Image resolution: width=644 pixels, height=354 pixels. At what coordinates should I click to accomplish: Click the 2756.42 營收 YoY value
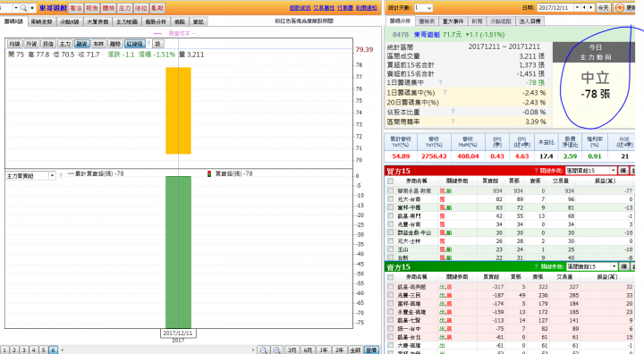434,156
